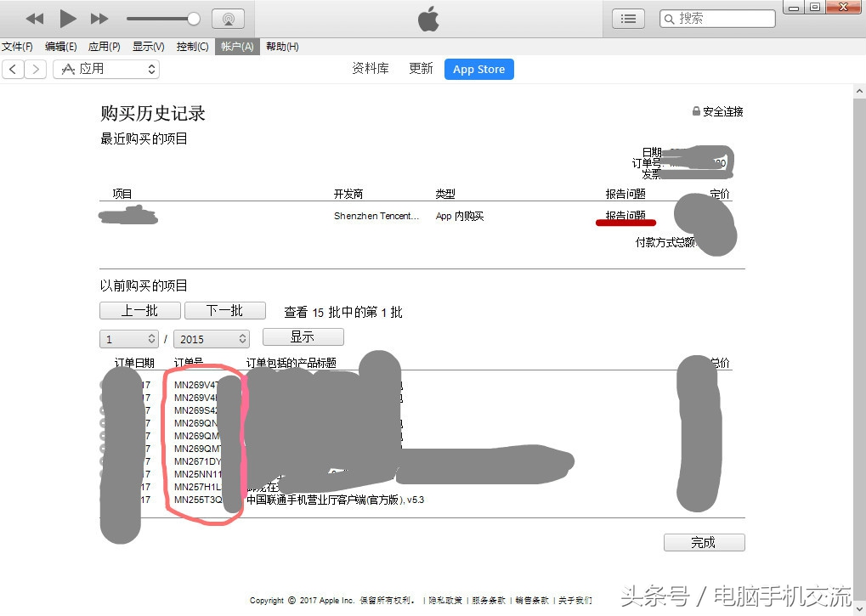Switch to the App Store tab
The width and height of the screenshot is (866, 616).
[478, 69]
